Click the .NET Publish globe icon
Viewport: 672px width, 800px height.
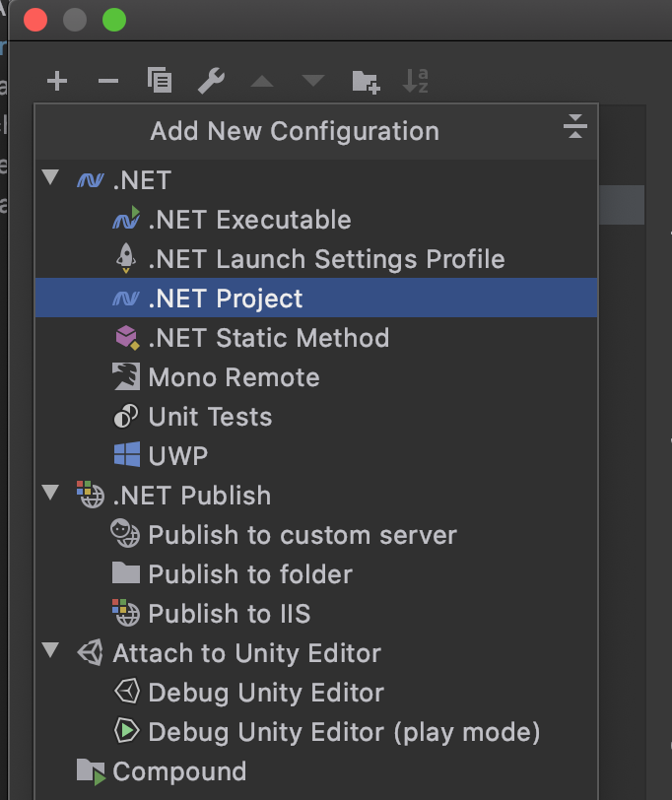click(91, 495)
